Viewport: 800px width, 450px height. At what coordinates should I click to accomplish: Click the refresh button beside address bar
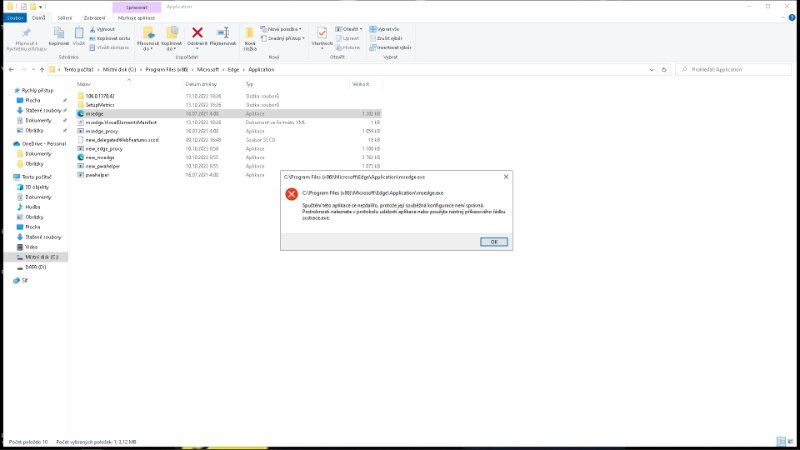tap(664, 69)
